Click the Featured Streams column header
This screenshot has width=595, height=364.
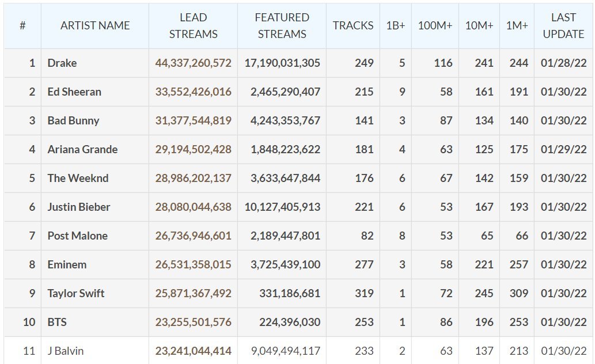(x=282, y=26)
